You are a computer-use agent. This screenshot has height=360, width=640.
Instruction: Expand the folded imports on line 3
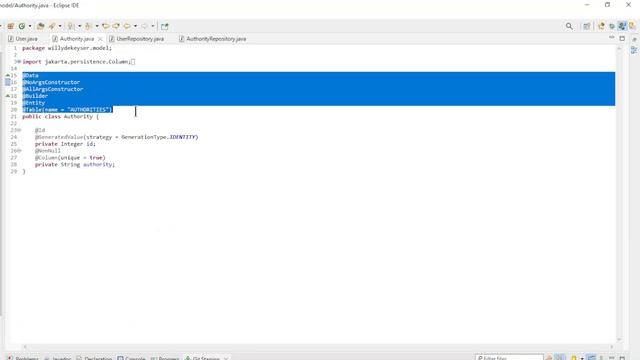[x=19, y=62]
